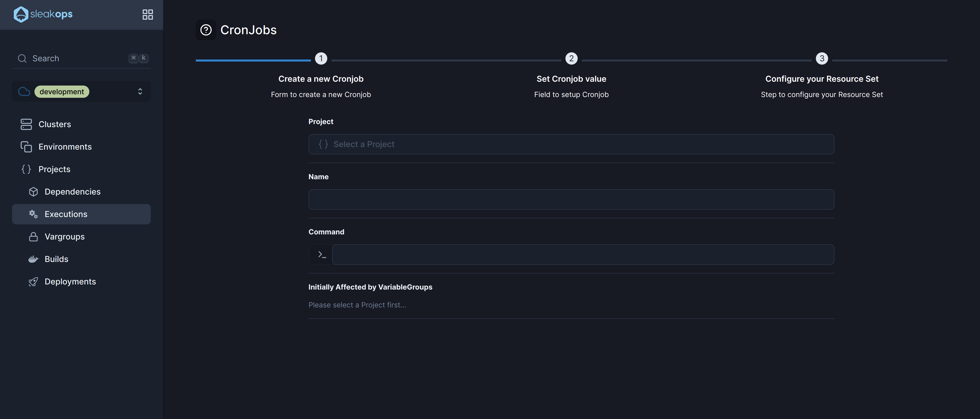Open the Select a Project dropdown
The width and height of the screenshot is (980, 419).
(x=571, y=144)
